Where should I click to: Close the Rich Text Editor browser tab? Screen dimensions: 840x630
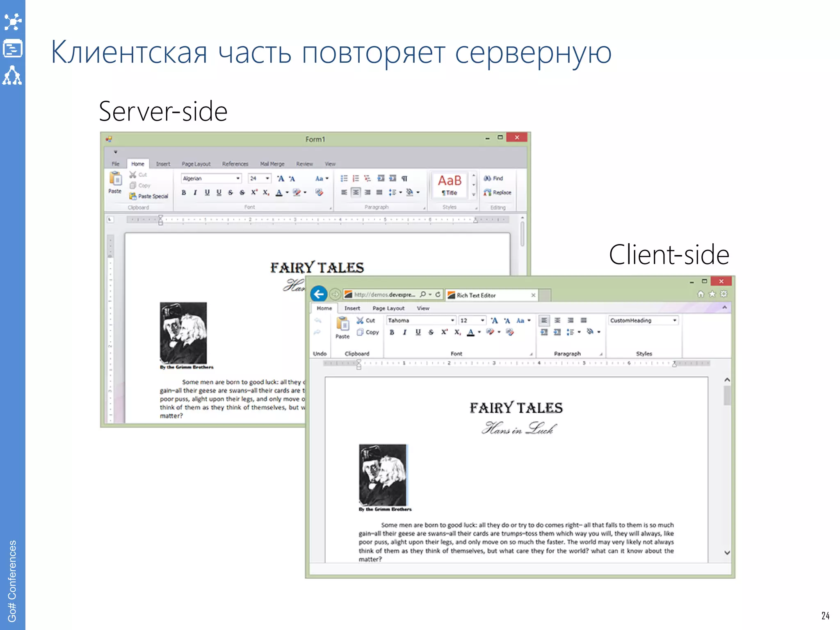(533, 295)
